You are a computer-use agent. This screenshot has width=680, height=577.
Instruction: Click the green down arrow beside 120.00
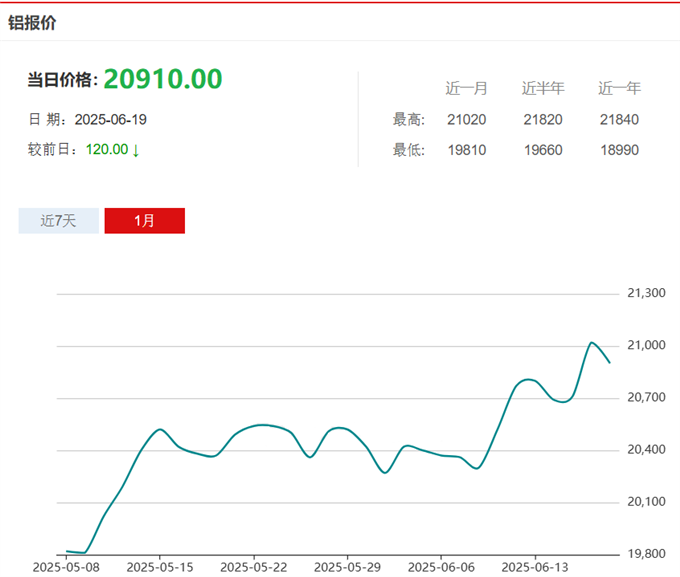136,150
